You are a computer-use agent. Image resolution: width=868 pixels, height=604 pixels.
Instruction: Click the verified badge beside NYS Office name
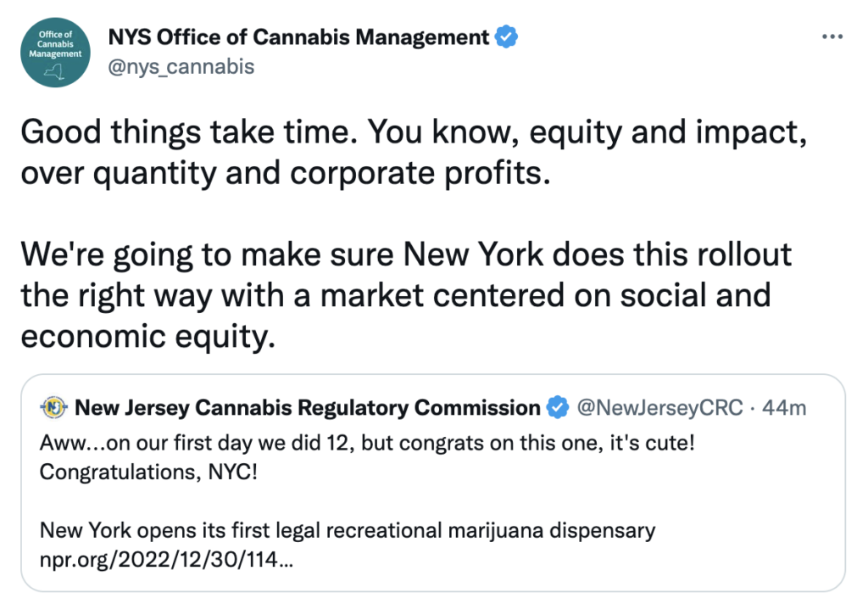coord(507,37)
